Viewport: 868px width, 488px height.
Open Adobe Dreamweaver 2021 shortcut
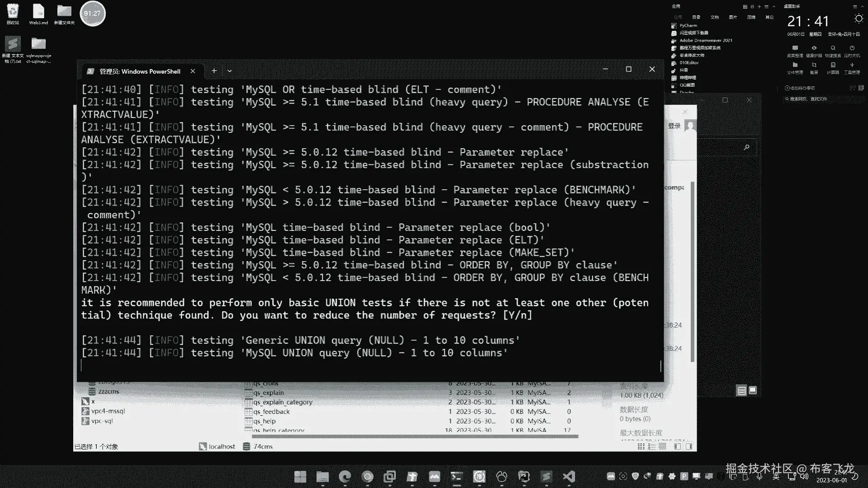click(x=705, y=41)
